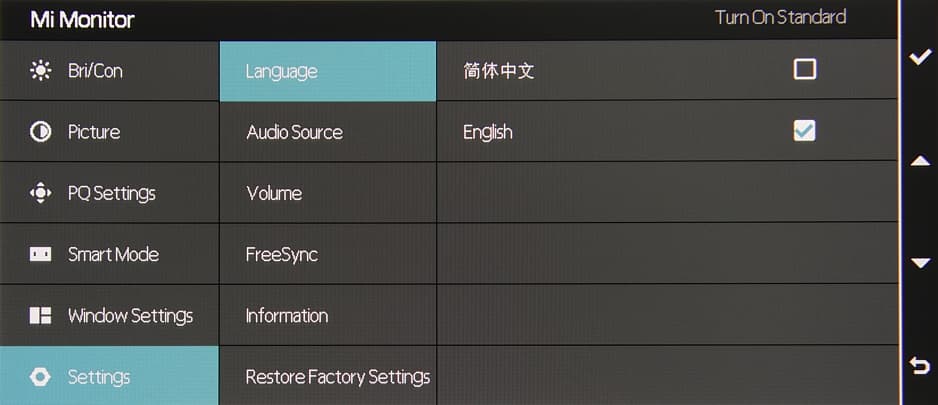The image size is (938, 405).
Task: Click the Settings hexagon icon
Action: (x=40, y=377)
